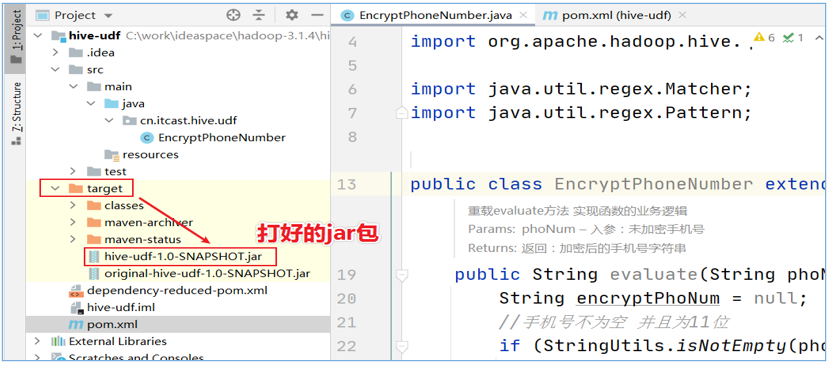Collapse the java source folder
This screenshot has height=367, width=833.
(x=91, y=104)
